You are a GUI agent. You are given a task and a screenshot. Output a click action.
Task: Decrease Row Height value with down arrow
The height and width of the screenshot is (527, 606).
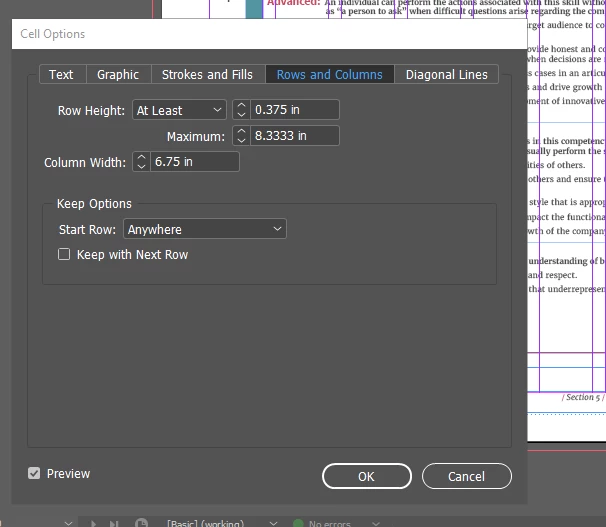tap(241, 114)
